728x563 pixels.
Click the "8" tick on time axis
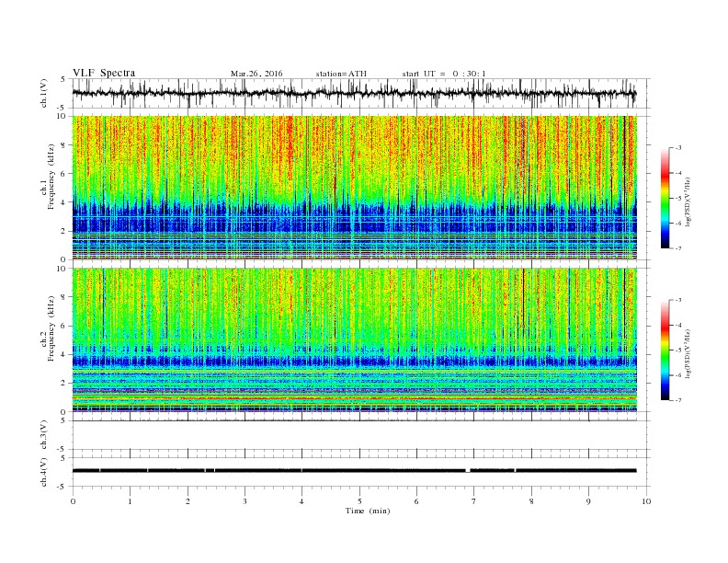pyautogui.click(x=531, y=501)
